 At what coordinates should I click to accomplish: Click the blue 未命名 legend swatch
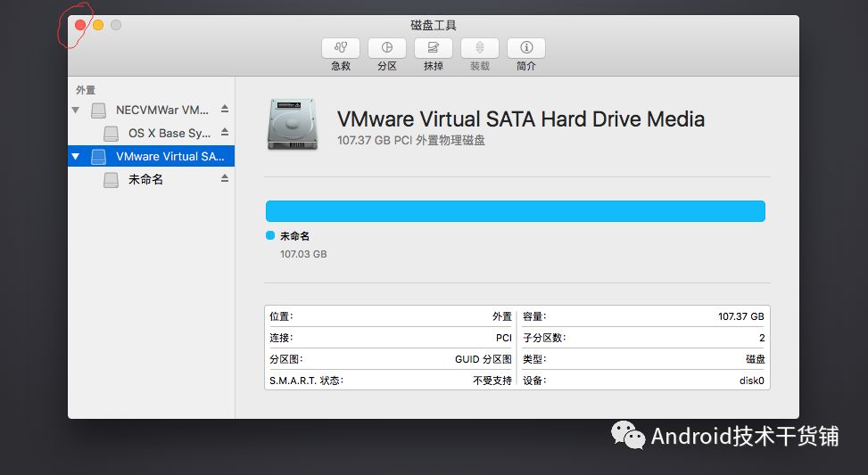270,235
